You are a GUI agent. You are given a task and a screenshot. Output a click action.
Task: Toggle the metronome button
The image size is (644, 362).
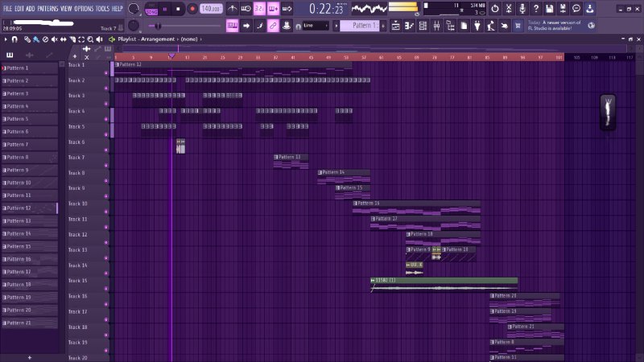[232, 8]
